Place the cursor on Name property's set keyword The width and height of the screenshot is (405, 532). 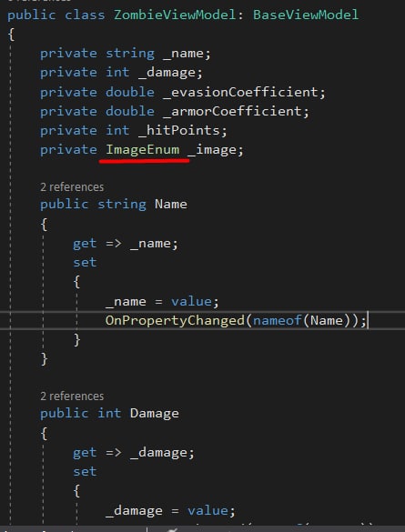click(x=85, y=262)
